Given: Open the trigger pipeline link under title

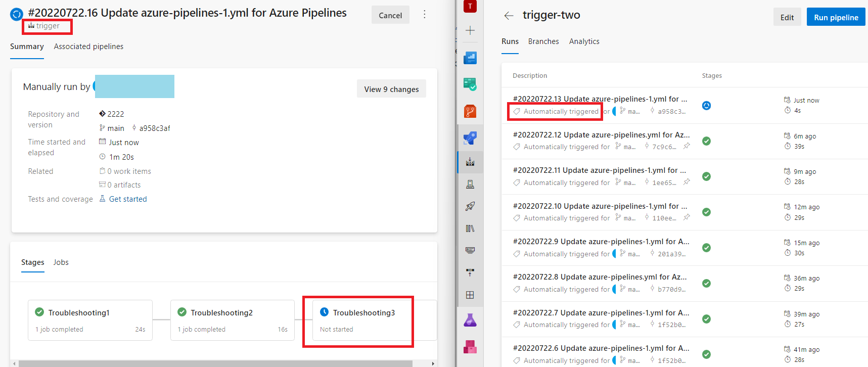Looking at the screenshot, I should click(48, 26).
